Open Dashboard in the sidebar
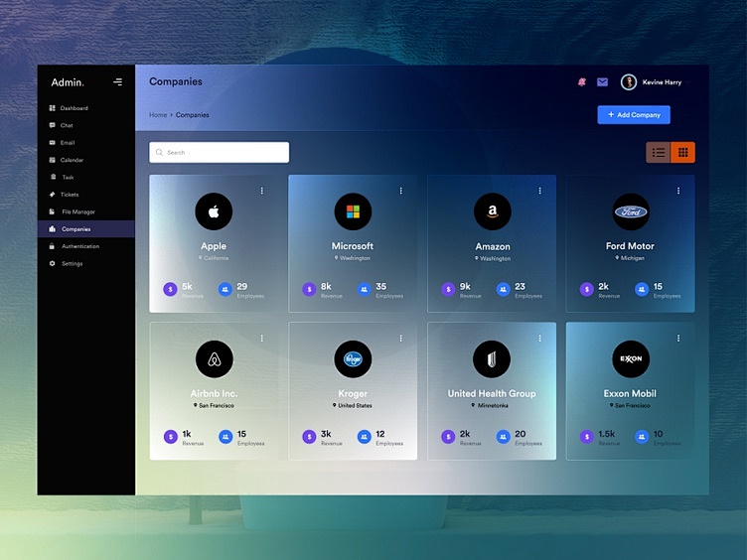This screenshot has width=747, height=560. pyautogui.click(x=74, y=108)
